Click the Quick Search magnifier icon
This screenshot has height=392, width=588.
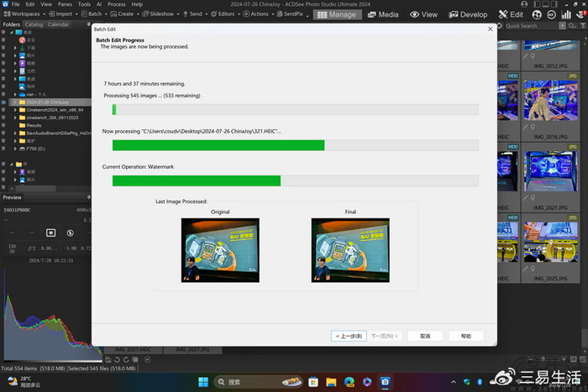click(x=570, y=26)
